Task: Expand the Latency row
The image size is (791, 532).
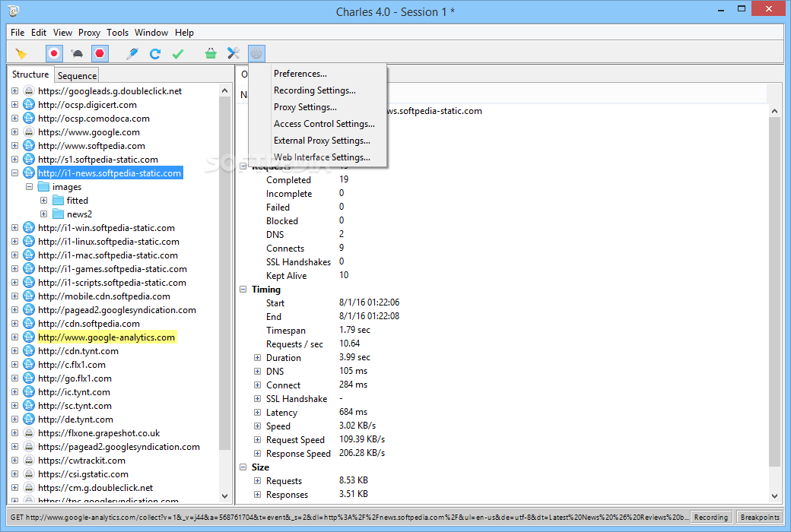Action: (x=257, y=413)
